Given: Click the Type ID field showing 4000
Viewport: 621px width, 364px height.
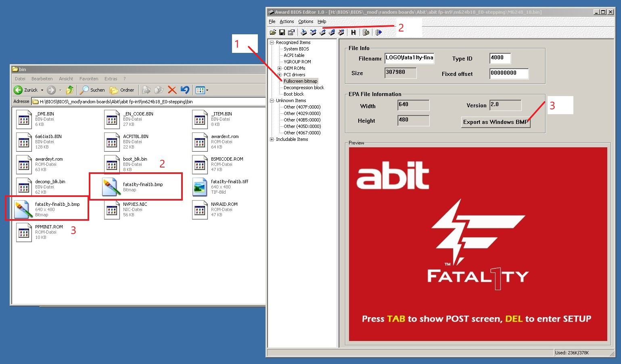Looking at the screenshot, I should (500, 58).
